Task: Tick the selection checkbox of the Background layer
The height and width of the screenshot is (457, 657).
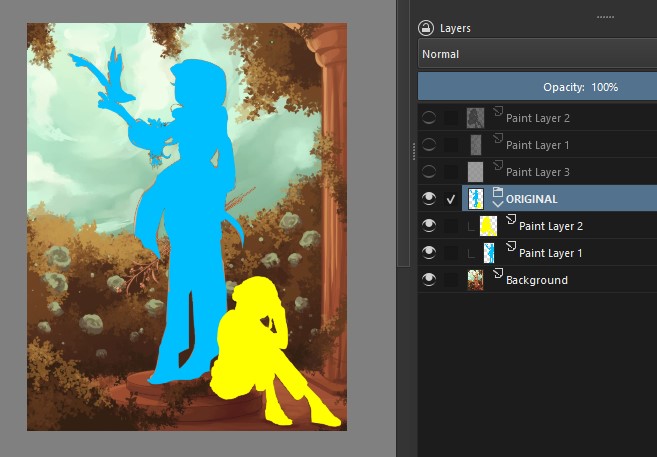Action: tap(452, 280)
